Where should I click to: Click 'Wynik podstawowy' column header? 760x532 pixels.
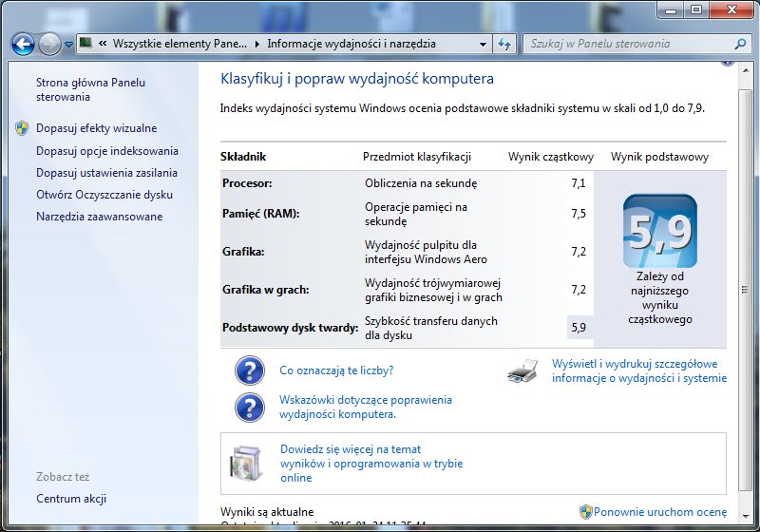pos(659,157)
